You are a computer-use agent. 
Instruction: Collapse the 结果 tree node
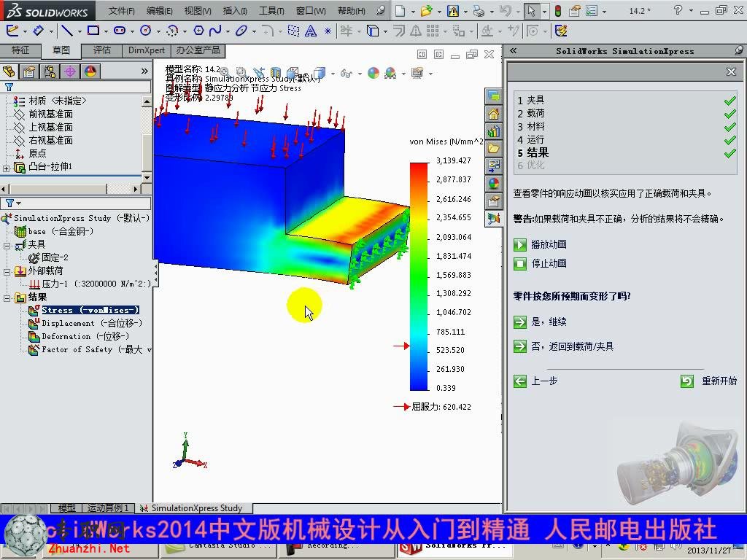7,298
